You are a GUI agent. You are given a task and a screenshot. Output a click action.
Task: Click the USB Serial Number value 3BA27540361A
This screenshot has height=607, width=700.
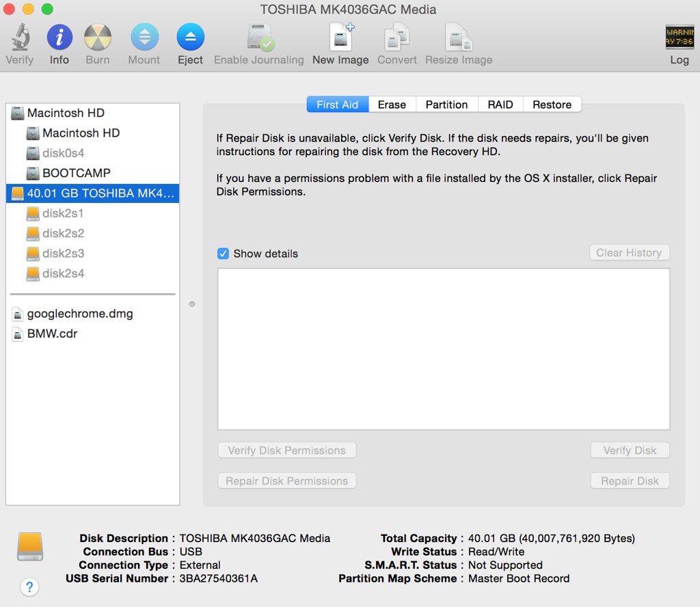(x=219, y=578)
